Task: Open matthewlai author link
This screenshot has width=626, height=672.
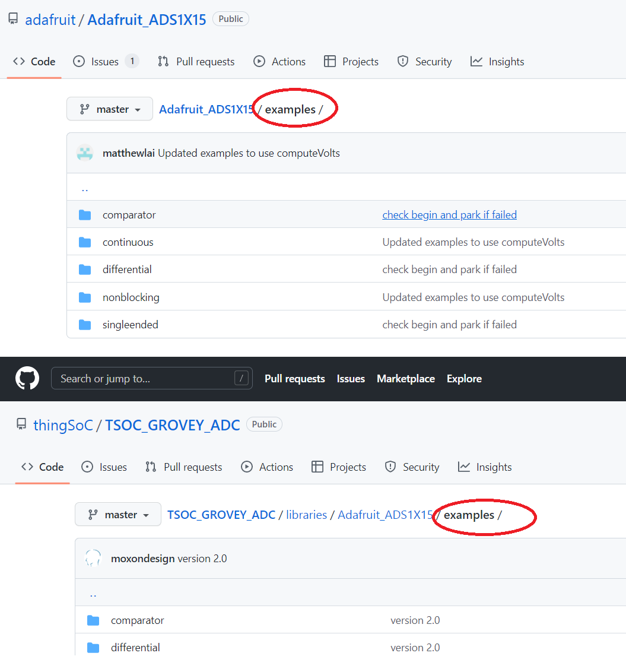Action: [129, 153]
